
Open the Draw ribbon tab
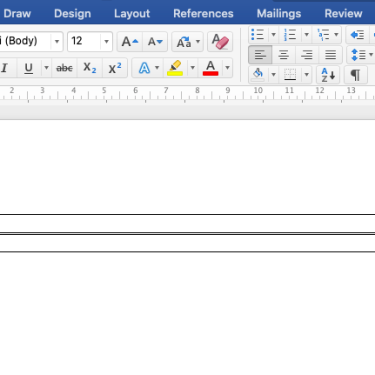click(17, 14)
